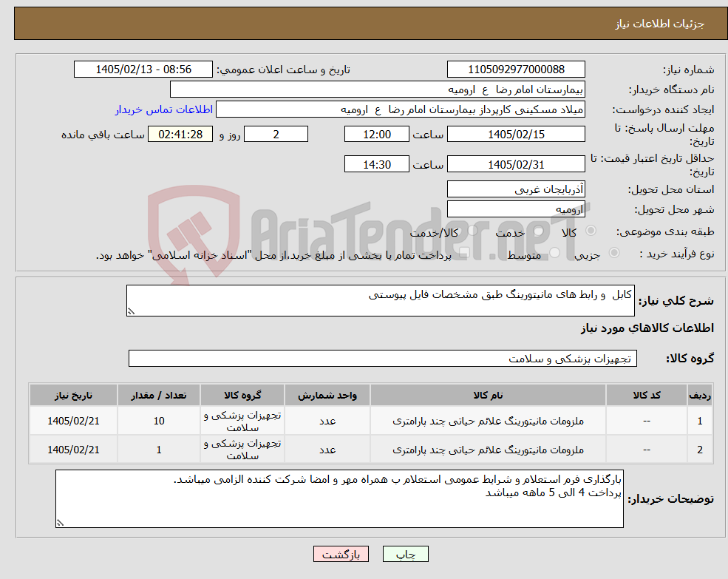
Task: Click the buyer notes resize handle
Action: point(60,524)
